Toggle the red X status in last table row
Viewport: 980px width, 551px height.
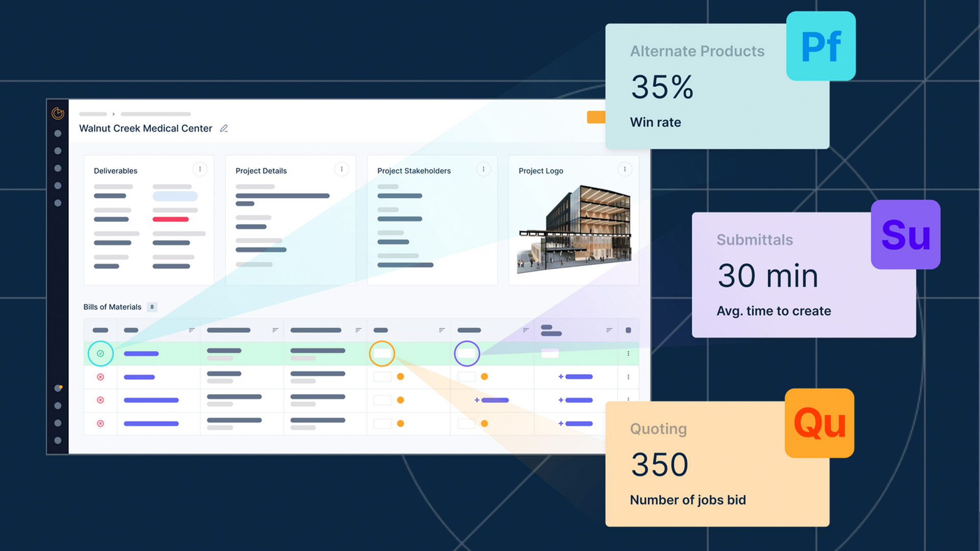(x=101, y=423)
